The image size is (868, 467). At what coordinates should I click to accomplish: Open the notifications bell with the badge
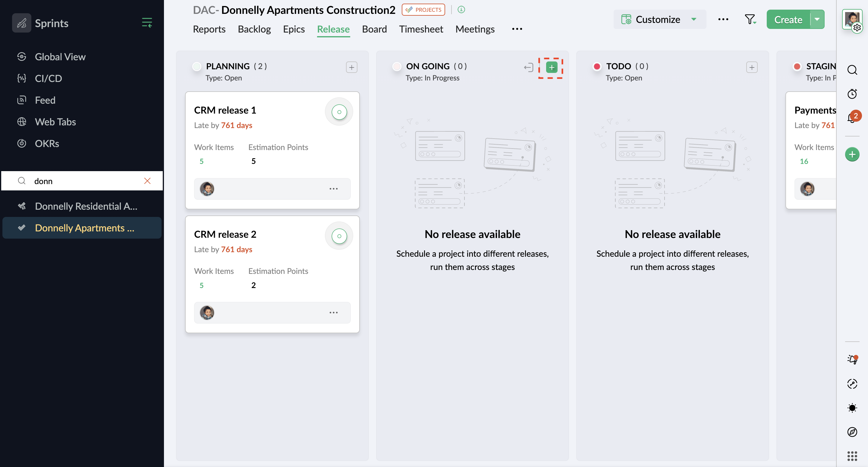pyautogui.click(x=852, y=118)
